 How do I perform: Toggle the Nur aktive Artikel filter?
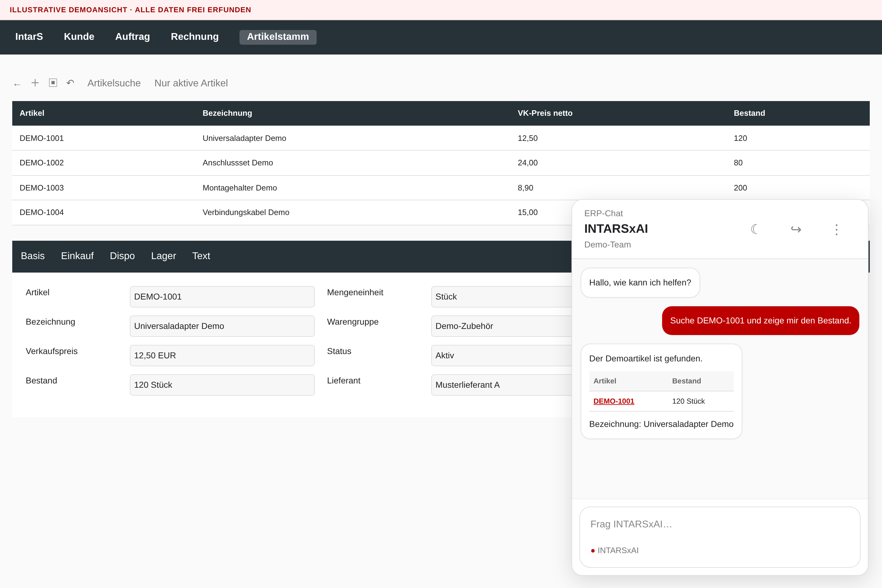(x=191, y=83)
